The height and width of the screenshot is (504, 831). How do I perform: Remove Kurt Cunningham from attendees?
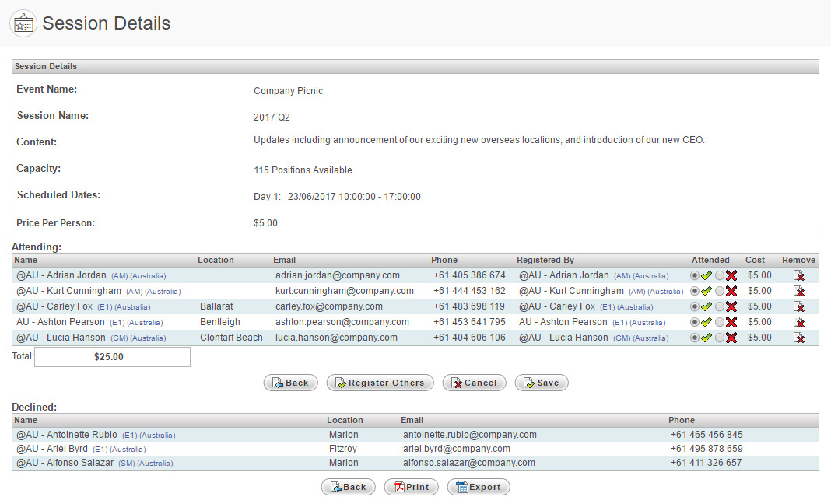799,290
